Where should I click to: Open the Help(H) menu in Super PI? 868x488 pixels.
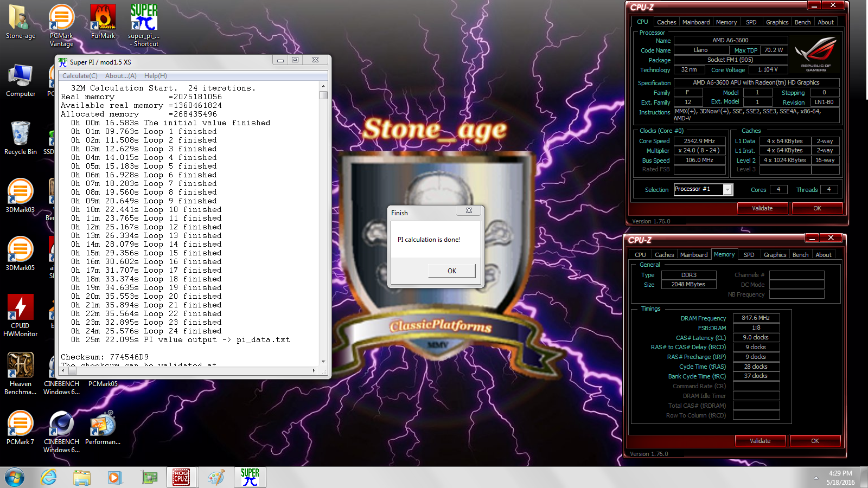click(155, 76)
